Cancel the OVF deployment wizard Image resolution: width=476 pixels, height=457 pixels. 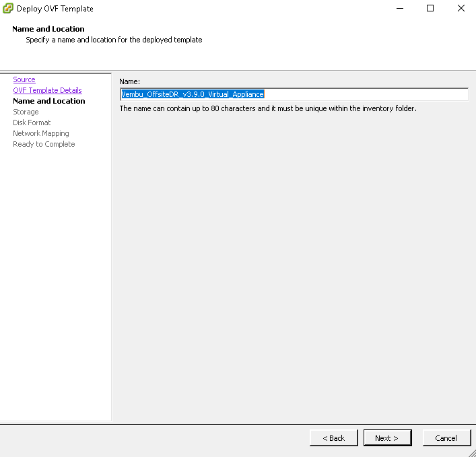446,438
